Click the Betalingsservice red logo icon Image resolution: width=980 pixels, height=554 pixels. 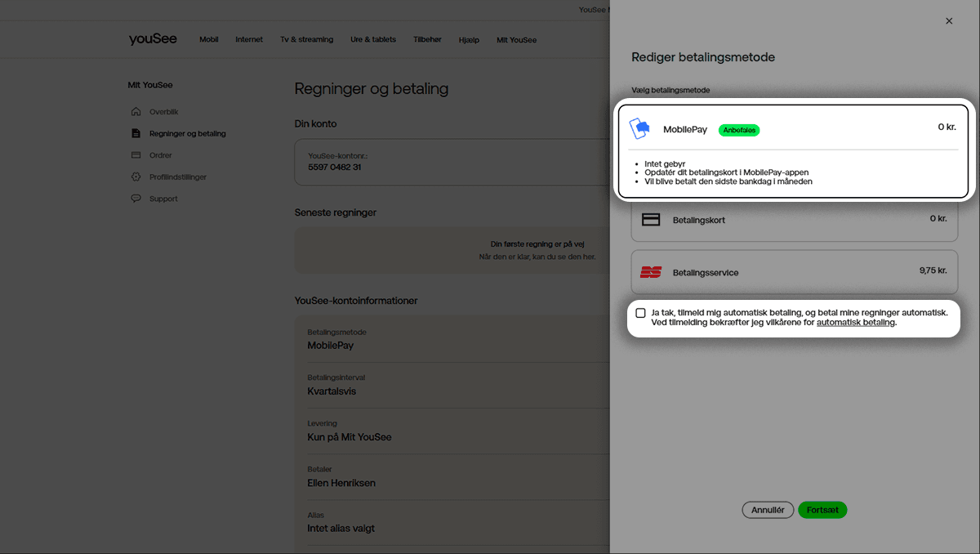(x=651, y=272)
